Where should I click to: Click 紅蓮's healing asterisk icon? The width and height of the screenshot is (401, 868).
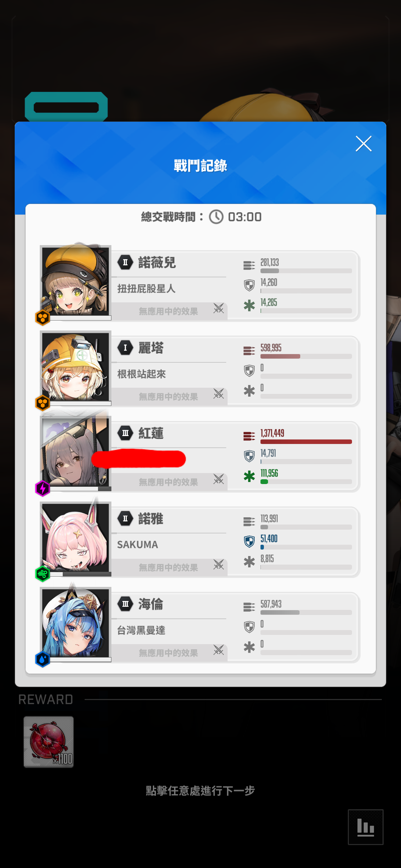point(249,476)
